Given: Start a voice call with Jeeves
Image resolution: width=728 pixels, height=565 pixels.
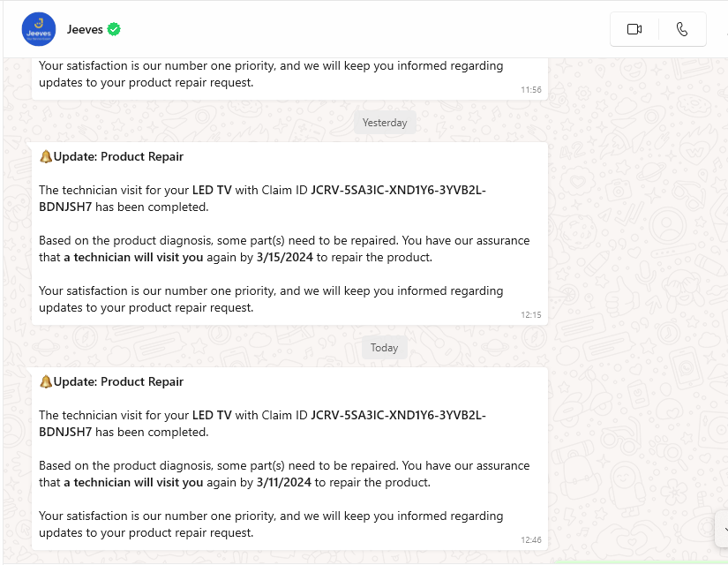Looking at the screenshot, I should point(682,28).
